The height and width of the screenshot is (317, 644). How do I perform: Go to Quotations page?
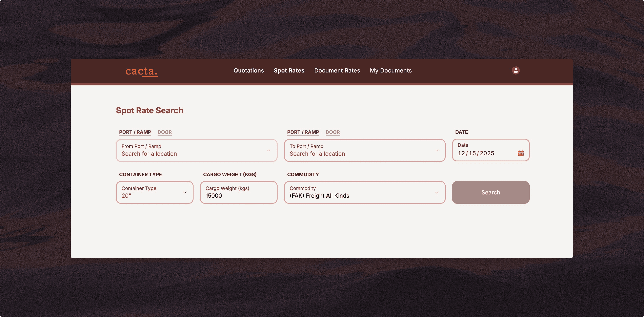248,70
